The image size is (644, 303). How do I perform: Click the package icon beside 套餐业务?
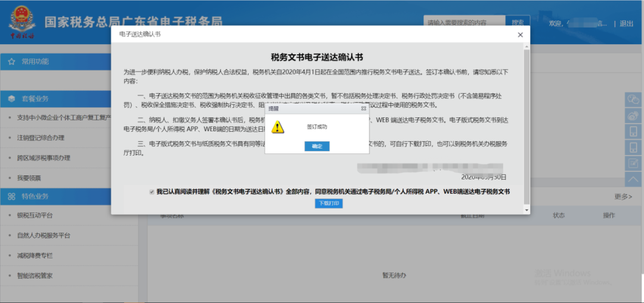(x=11, y=98)
